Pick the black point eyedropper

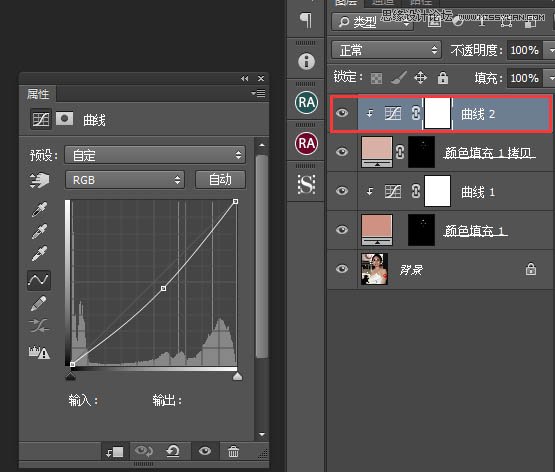[x=39, y=209]
